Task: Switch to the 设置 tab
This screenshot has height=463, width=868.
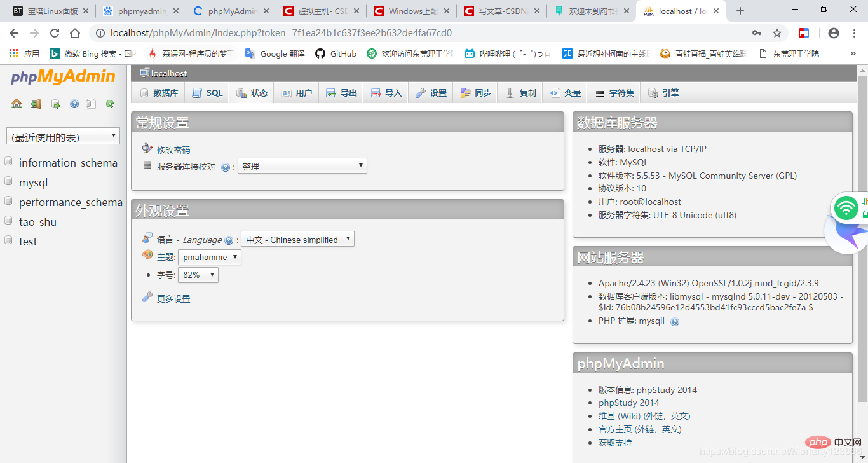Action: tap(431, 93)
